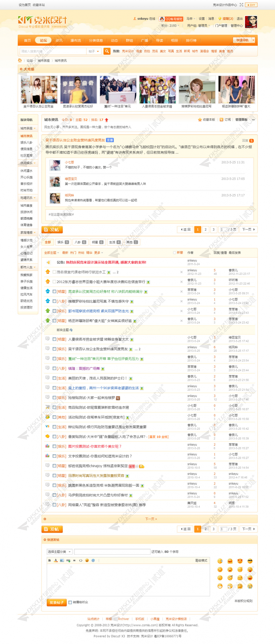The image size is (275, 644).
Task: Switch to the 娱乐 category filter tab
Action: point(63,242)
